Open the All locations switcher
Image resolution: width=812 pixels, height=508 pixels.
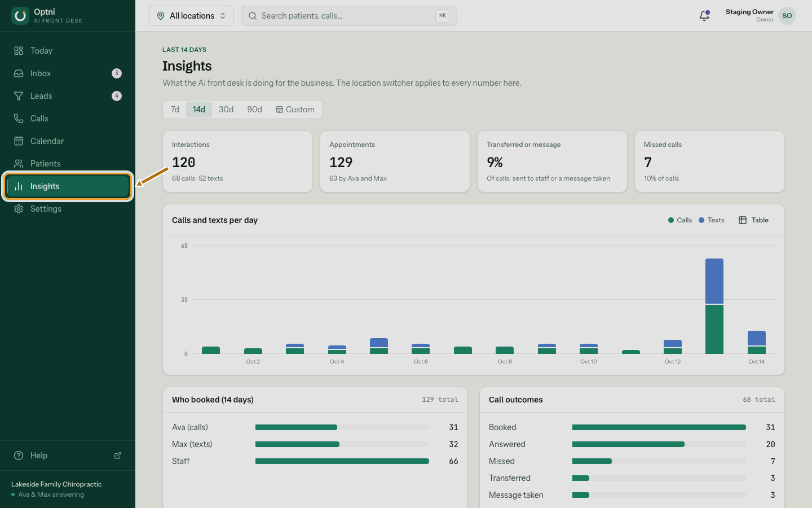coord(191,16)
